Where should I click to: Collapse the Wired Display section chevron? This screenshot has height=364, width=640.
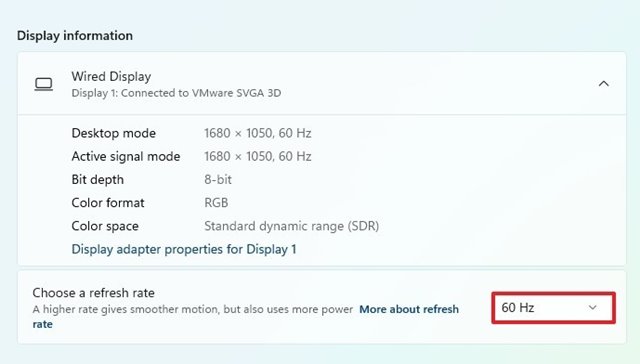603,84
